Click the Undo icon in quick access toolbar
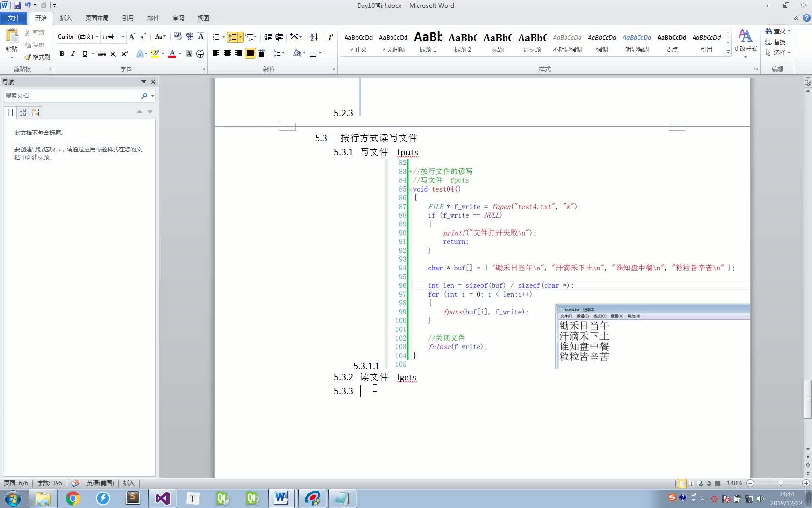The image size is (812, 508). pyautogui.click(x=28, y=5)
